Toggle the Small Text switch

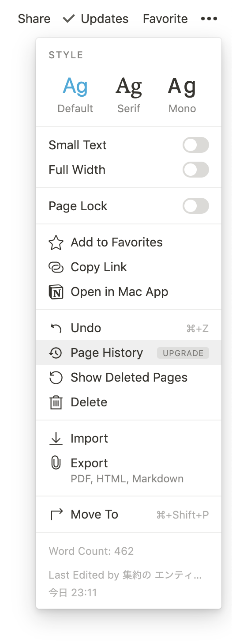[x=196, y=145]
